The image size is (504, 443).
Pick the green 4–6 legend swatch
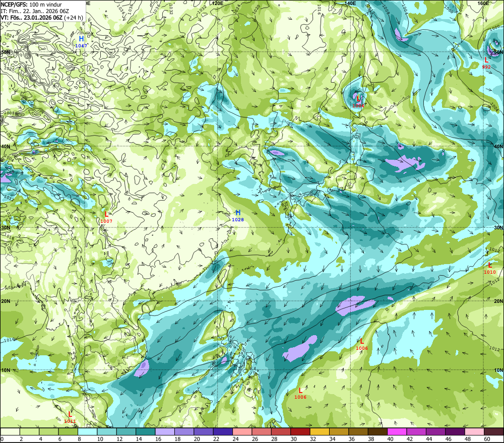(x=49, y=431)
